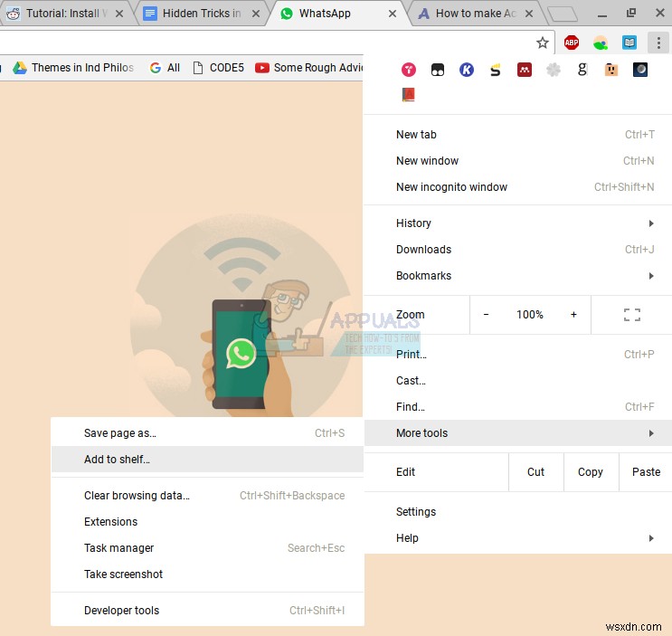The width and height of the screenshot is (672, 636).
Task: Open Some Rough Advice YouTube bookmark
Action: coord(308,68)
